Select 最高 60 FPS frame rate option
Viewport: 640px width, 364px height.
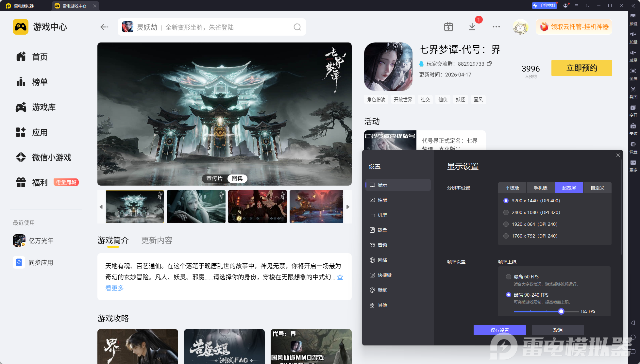pos(509,277)
